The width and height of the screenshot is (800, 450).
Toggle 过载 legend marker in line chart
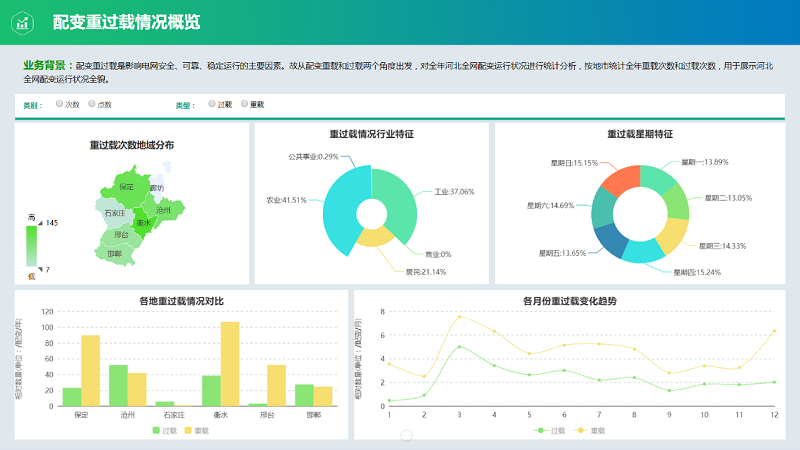pos(542,430)
